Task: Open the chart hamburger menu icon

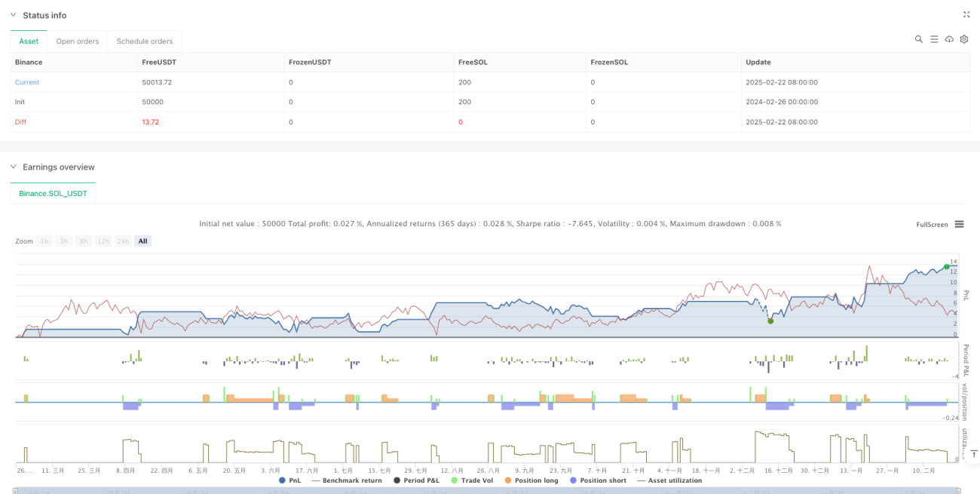Action: coord(959,224)
